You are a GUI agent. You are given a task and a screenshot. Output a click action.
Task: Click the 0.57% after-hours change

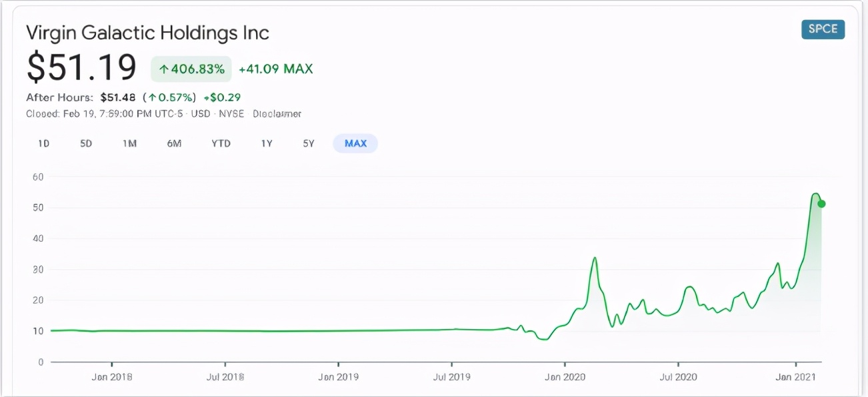click(169, 97)
